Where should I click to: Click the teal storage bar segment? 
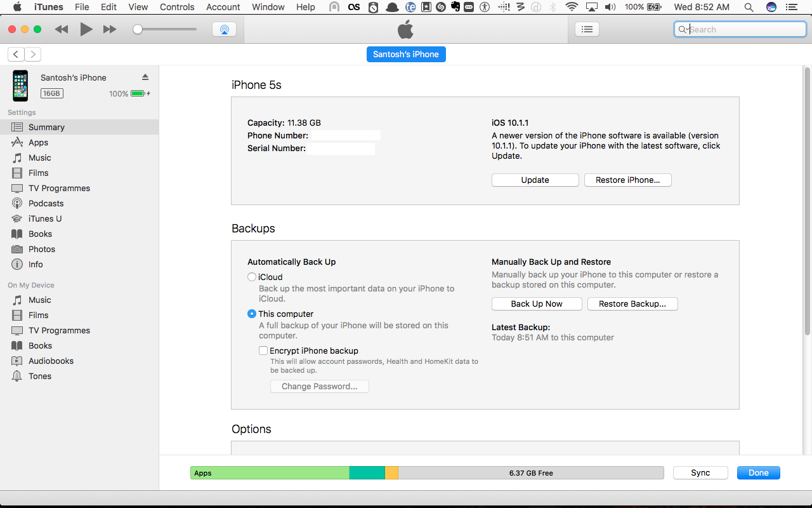[x=367, y=472]
